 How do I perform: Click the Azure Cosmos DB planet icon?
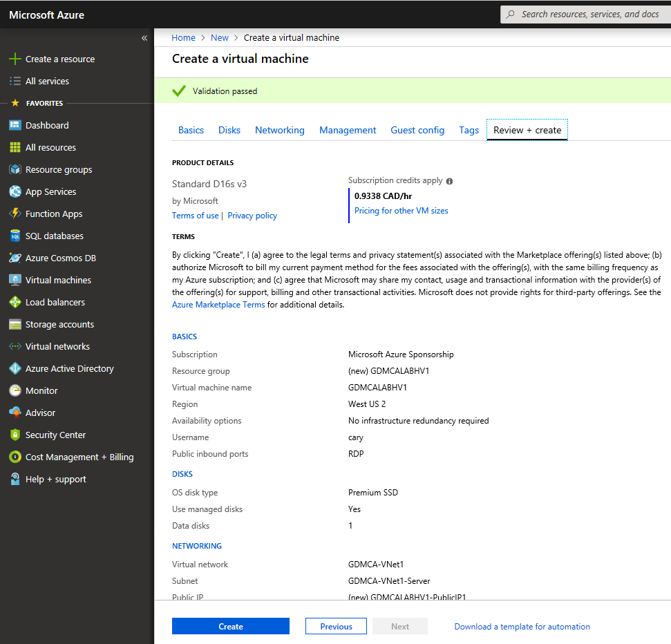(x=15, y=258)
